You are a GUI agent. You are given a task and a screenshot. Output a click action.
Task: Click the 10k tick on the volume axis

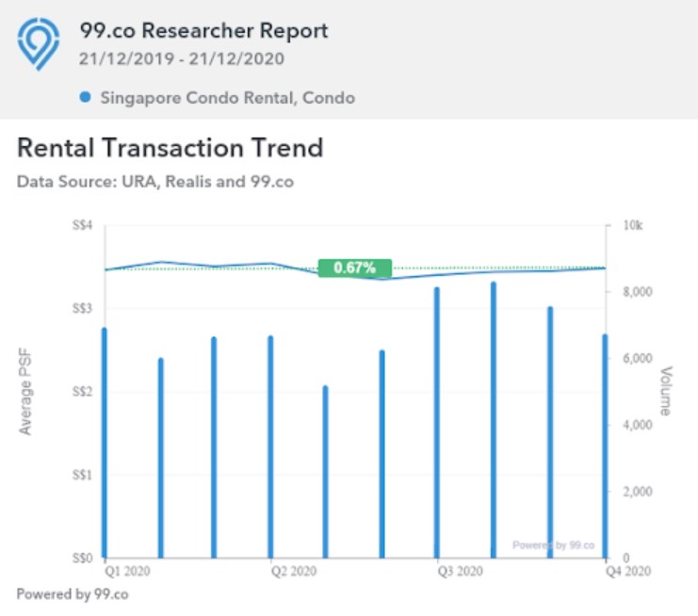coord(632,226)
